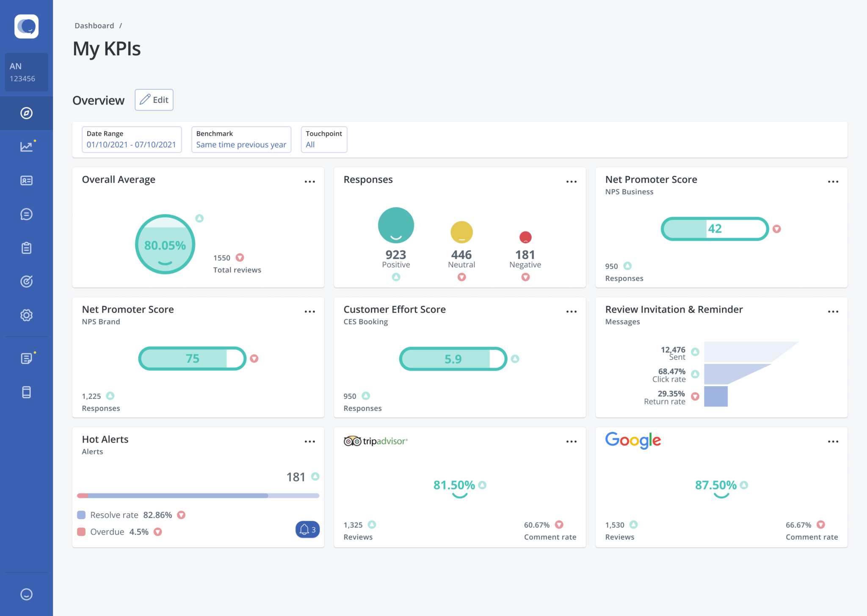Open the contact card section from the sidebar
867x616 pixels.
26,180
